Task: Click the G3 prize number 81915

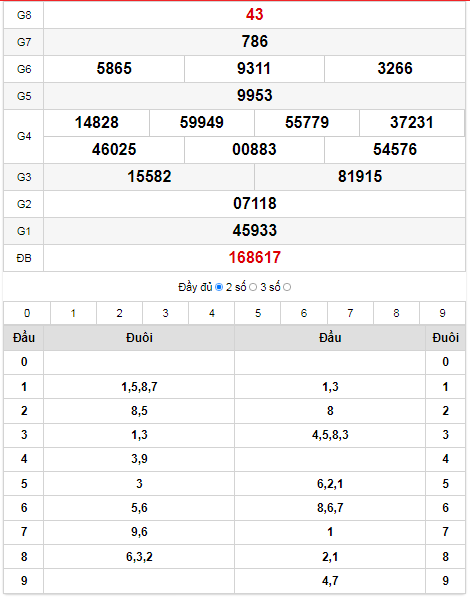Action: tap(360, 177)
